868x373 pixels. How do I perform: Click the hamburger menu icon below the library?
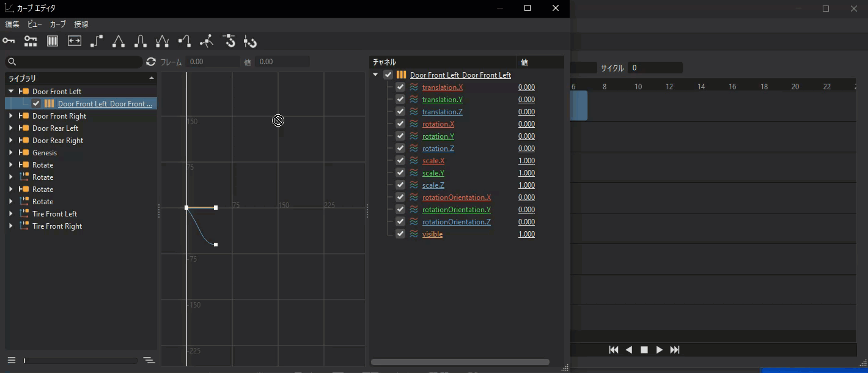point(11,360)
